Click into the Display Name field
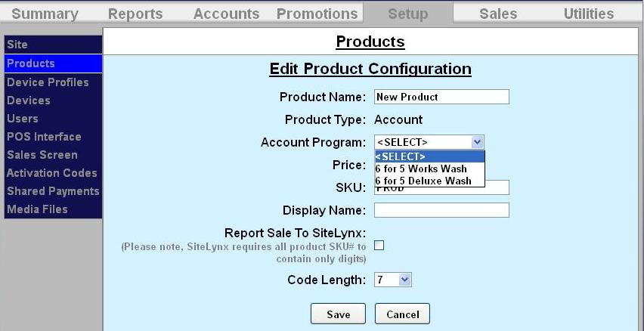644x331 pixels. (441, 210)
